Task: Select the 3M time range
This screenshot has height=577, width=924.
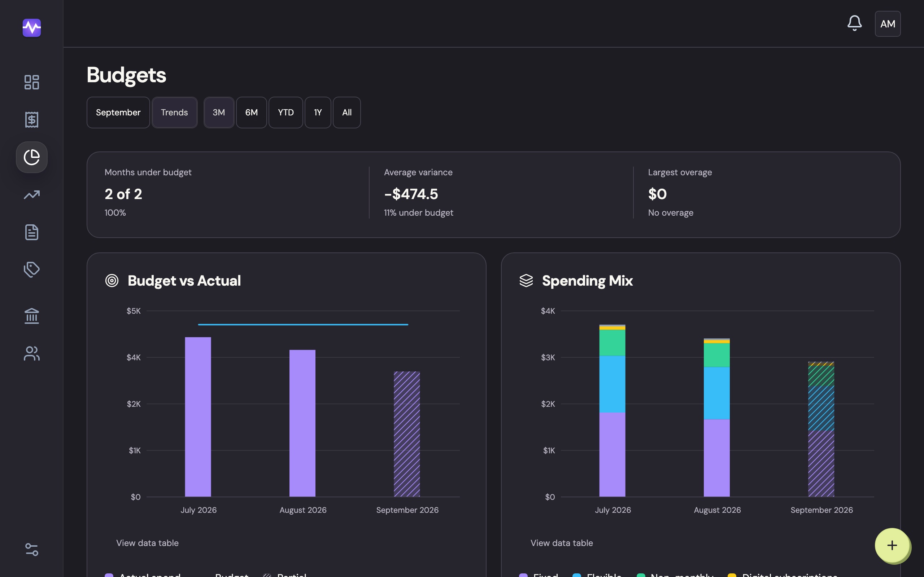Action: [x=219, y=113]
